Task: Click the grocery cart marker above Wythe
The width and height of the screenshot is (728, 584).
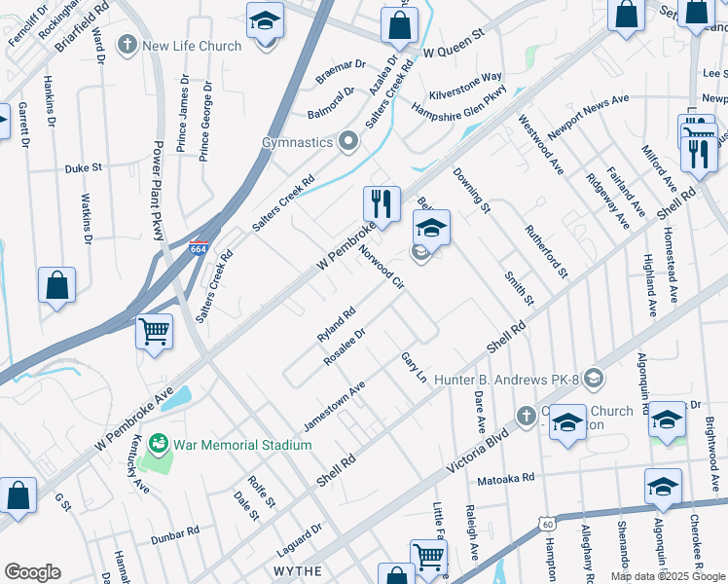Action: (x=429, y=557)
